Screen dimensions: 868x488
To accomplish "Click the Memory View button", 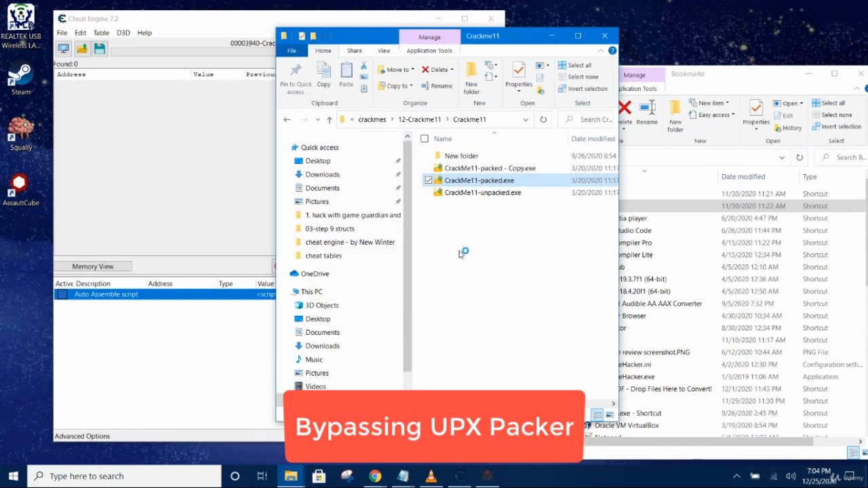I will (93, 266).
